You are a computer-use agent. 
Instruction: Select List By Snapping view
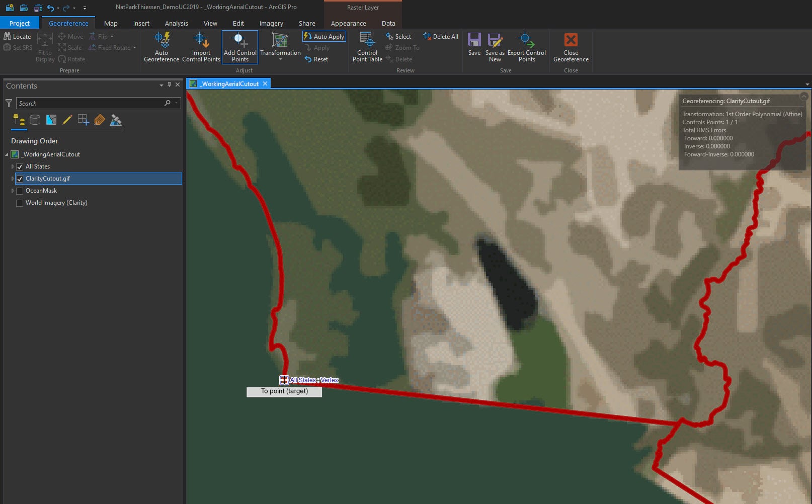click(x=83, y=120)
